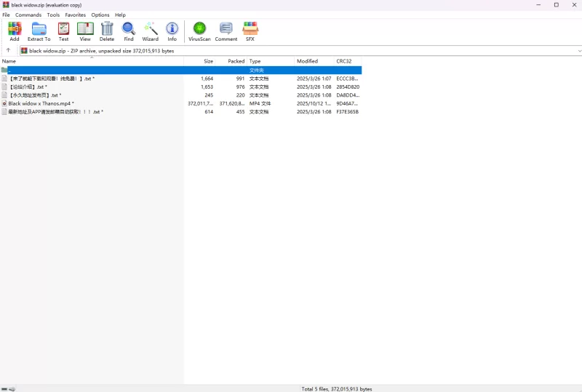Click the Delete trash can icon

(107, 31)
